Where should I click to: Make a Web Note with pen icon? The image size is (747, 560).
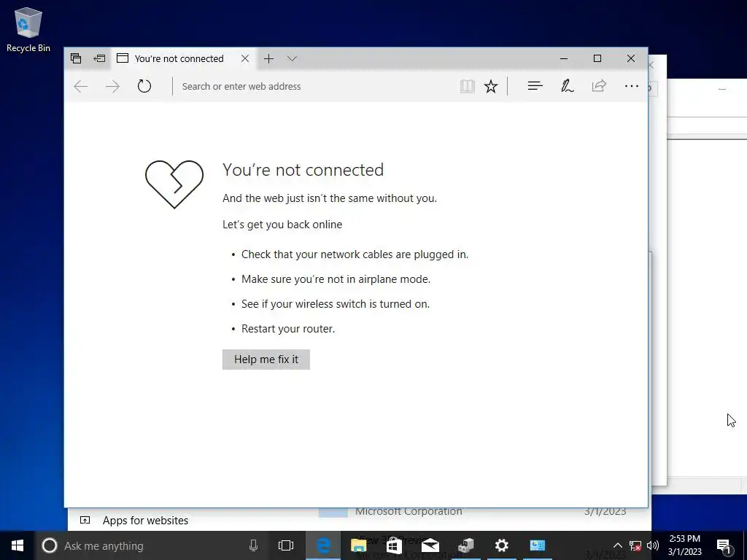click(567, 86)
